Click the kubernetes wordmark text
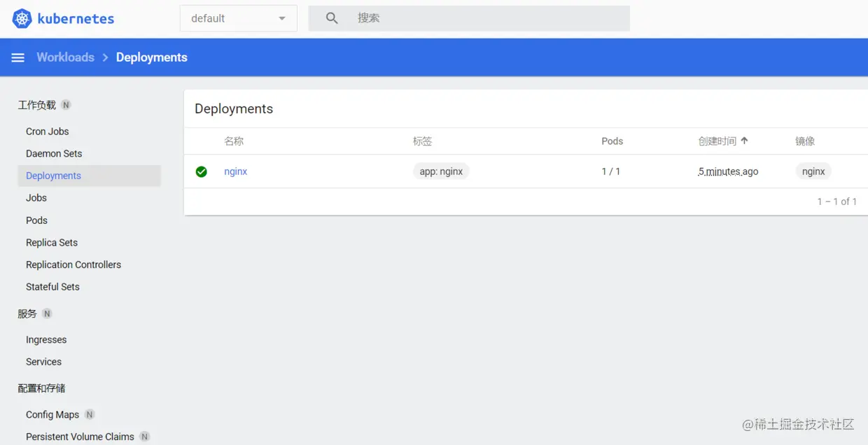This screenshot has height=445, width=868. [x=76, y=19]
